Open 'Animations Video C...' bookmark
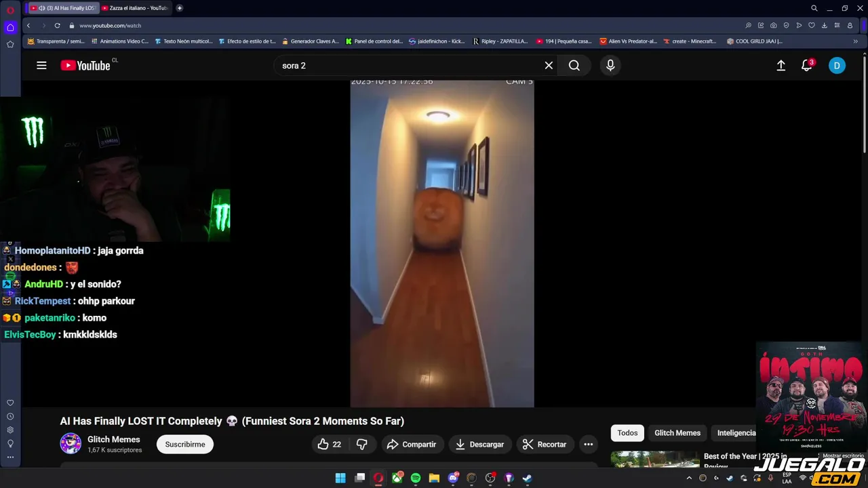Viewport: 868px width, 488px height. coord(119,41)
